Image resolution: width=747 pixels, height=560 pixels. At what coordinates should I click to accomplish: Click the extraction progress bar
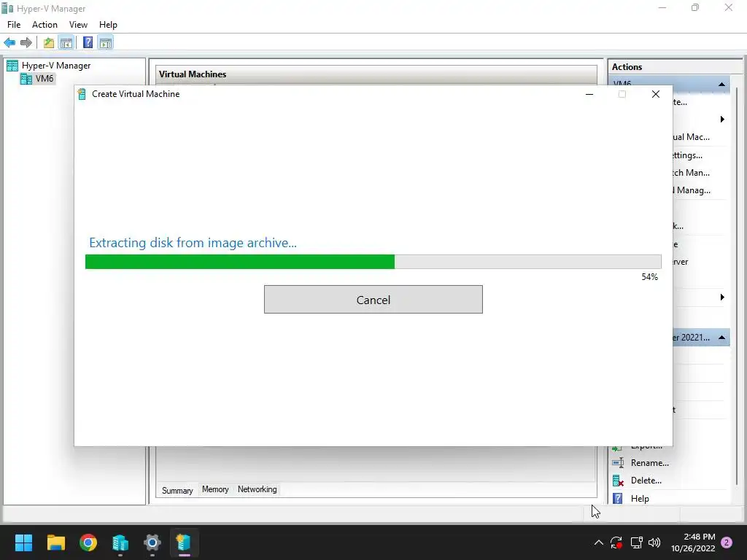373,262
